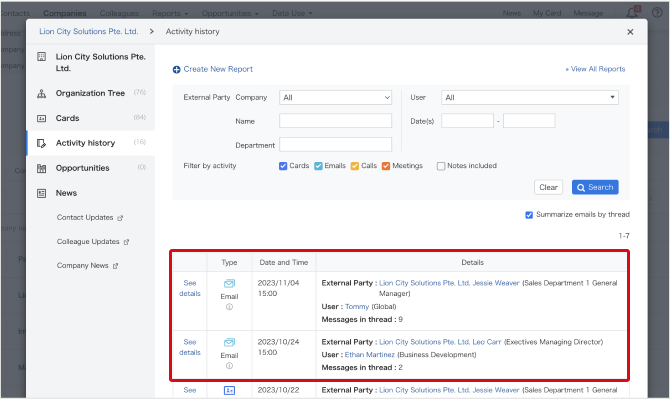Toggle the Meetings filter checkbox

point(386,166)
